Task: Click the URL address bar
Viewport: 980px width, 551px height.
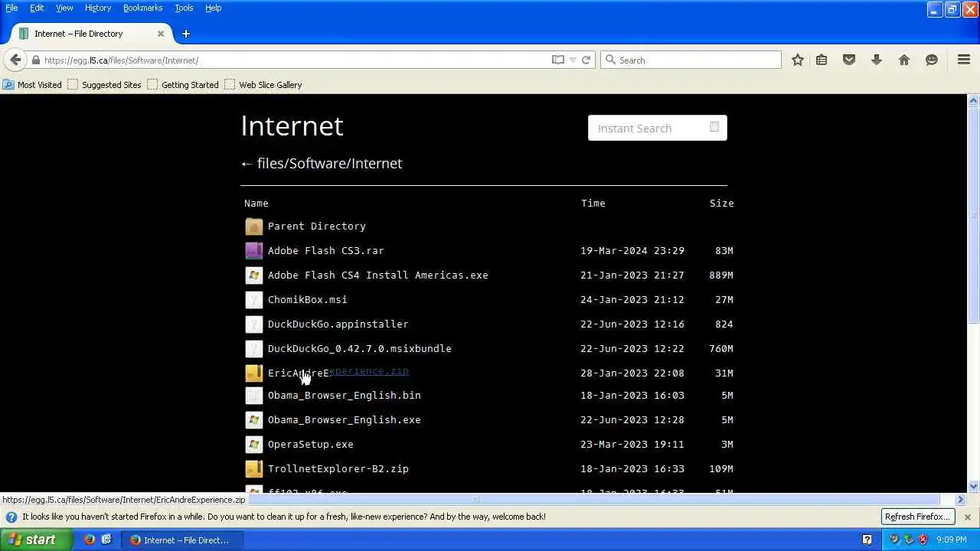Action: click(295, 60)
